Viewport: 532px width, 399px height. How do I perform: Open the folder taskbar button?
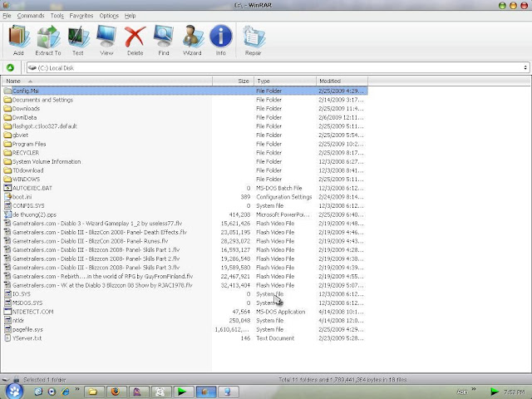(94, 392)
